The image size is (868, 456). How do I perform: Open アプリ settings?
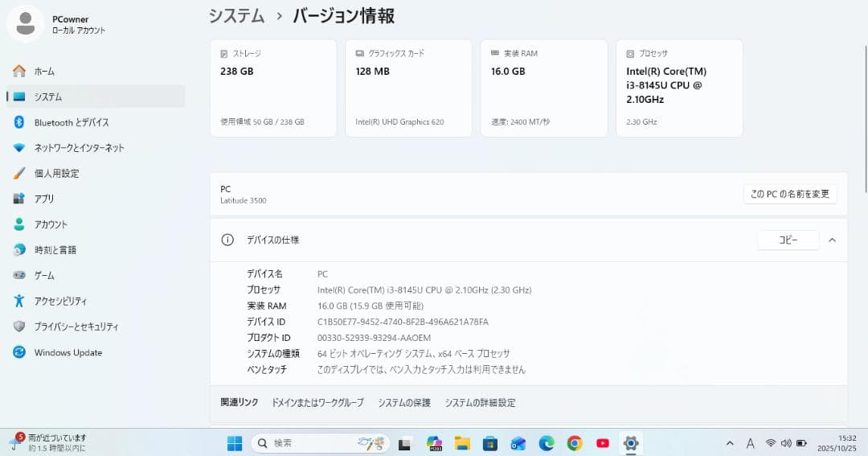(95, 199)
